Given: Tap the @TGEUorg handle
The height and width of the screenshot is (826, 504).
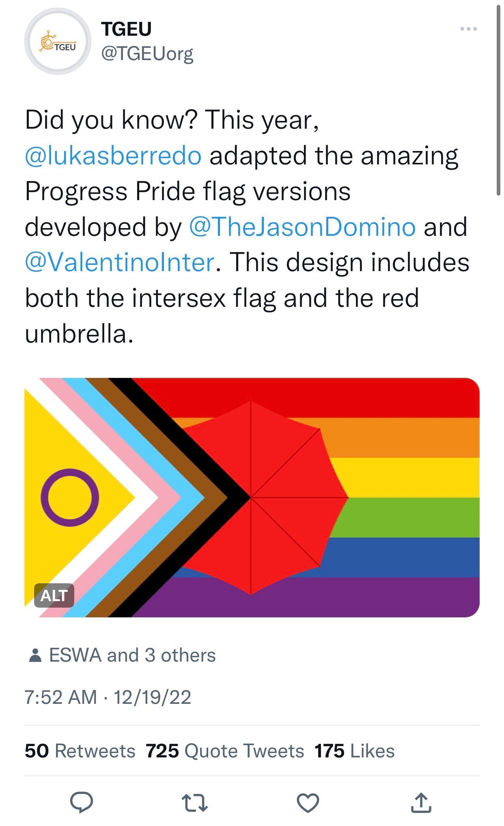Looking at the screenshot, I should [147, 53].
